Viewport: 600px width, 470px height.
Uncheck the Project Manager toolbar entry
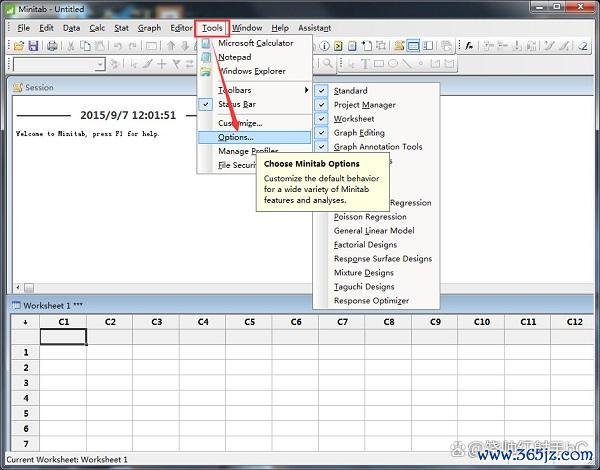pyautogui.click(x=322, y=105)
